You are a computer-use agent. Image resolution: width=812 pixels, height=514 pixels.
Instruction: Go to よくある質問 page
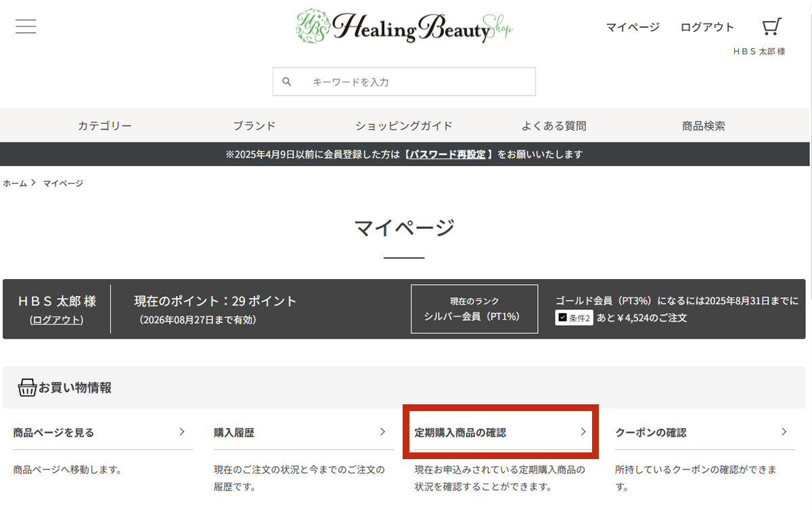[554, 126]
